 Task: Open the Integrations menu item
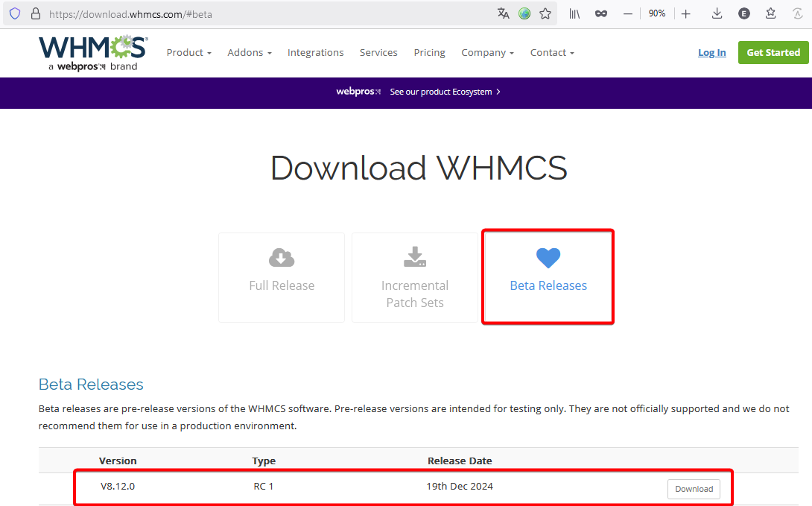[315, 52]
